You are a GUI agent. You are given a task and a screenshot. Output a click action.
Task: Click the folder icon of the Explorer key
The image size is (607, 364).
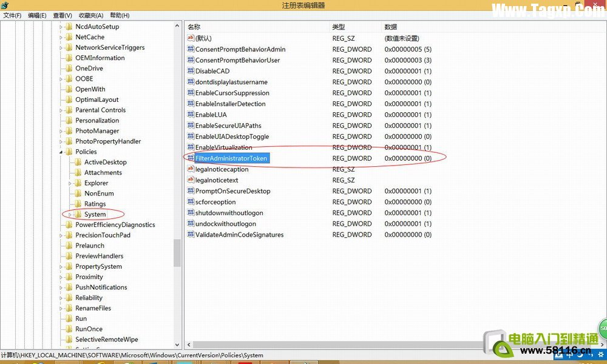[x=78, y=183]
